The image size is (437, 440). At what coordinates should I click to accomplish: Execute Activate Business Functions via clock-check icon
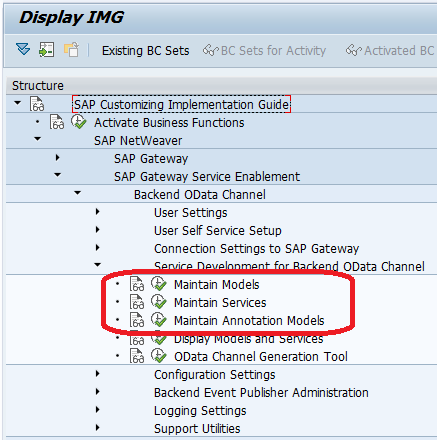[x=79, y=122]
